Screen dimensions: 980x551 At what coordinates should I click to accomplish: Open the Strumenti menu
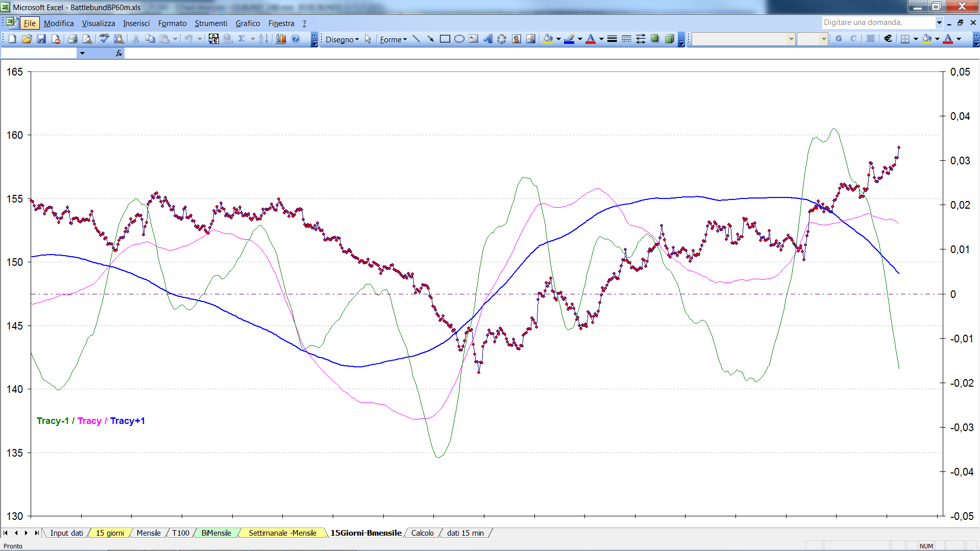(x=211, y=23)
